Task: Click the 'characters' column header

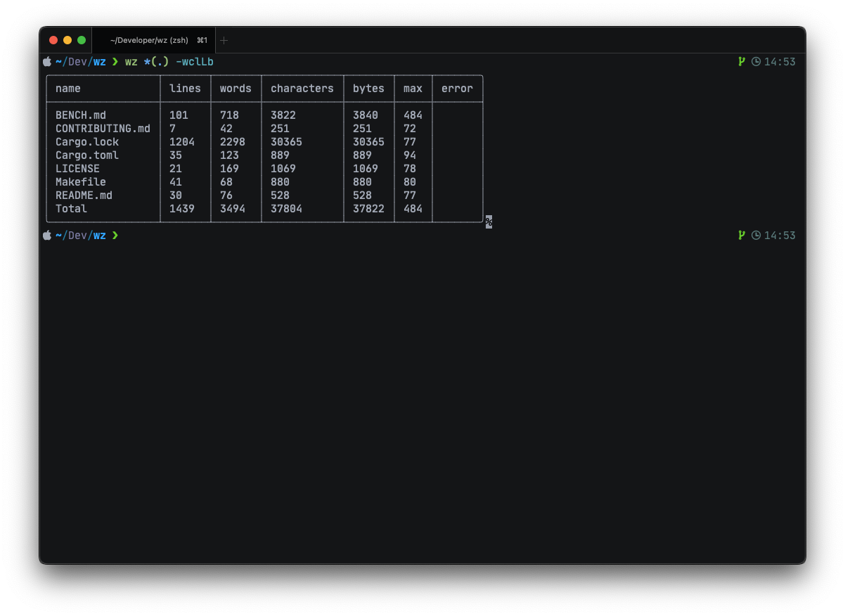Action: pos(302,89)
